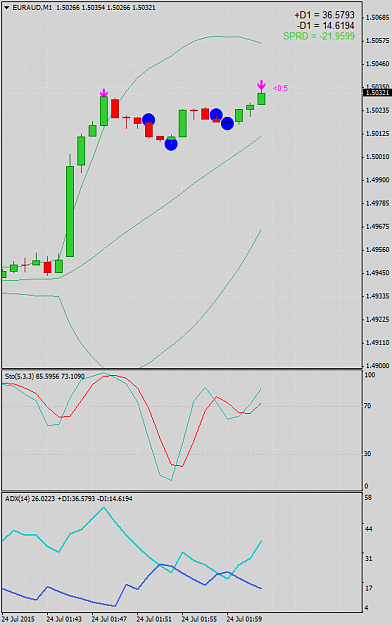Click the 1.50010 price axis value
The image size is (392, 625).
(377, 157)
